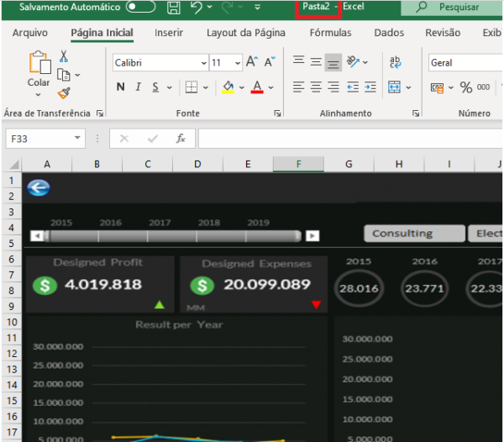
Task: Open the Inserir tab
Action: point(169,33)
